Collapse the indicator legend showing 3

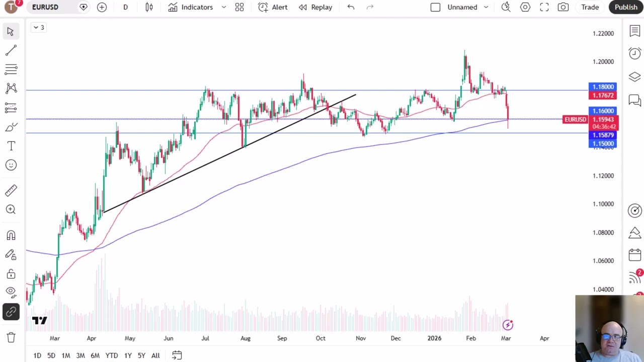pos(39,27)
